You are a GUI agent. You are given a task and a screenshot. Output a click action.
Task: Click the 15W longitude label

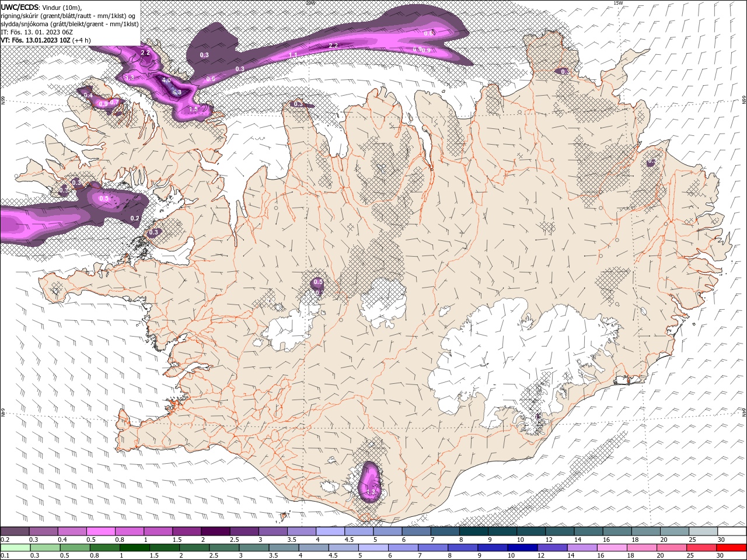coord(618,3)
